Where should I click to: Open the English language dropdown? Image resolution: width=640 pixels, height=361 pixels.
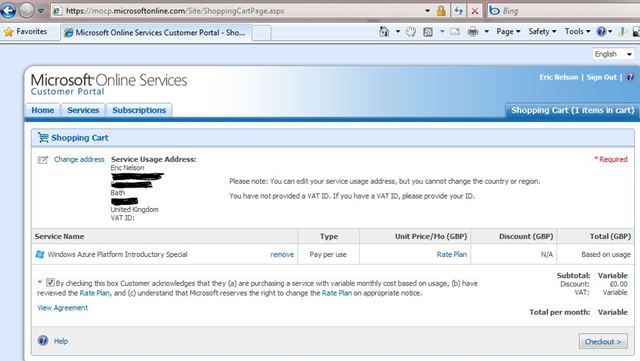[613, 54]
